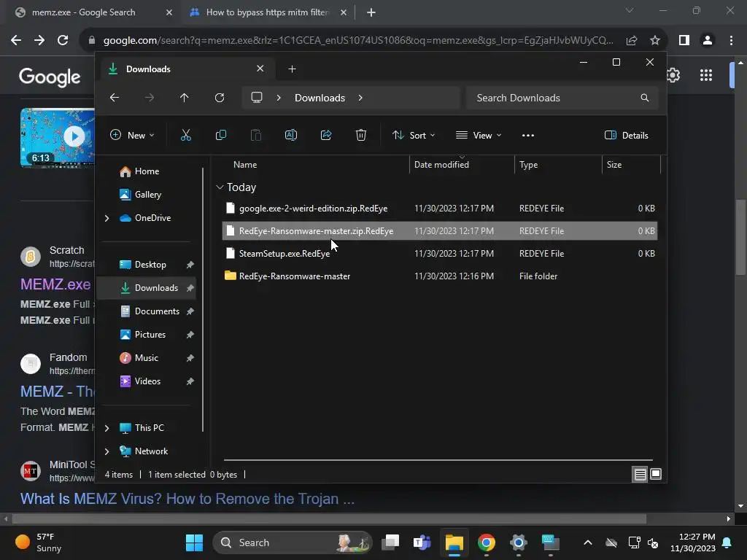This screenshot has width=747, height=560.
Task: Switch to How to bypass https tab
Action: coord(268,12)
